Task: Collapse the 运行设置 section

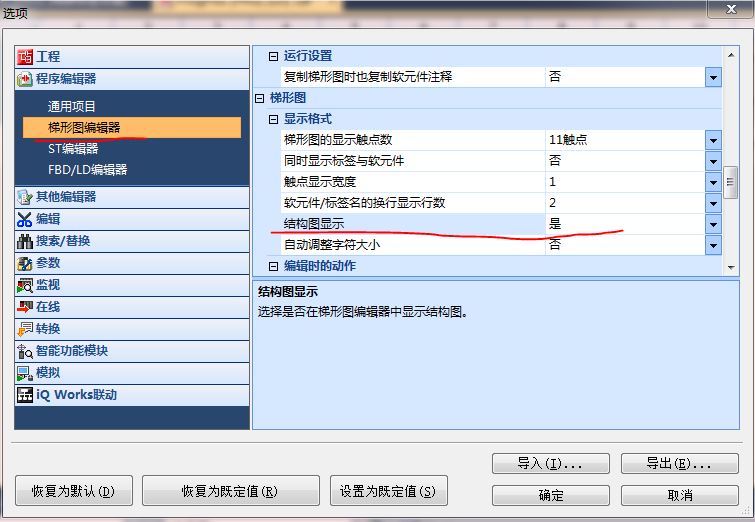Action: (275, 56)
